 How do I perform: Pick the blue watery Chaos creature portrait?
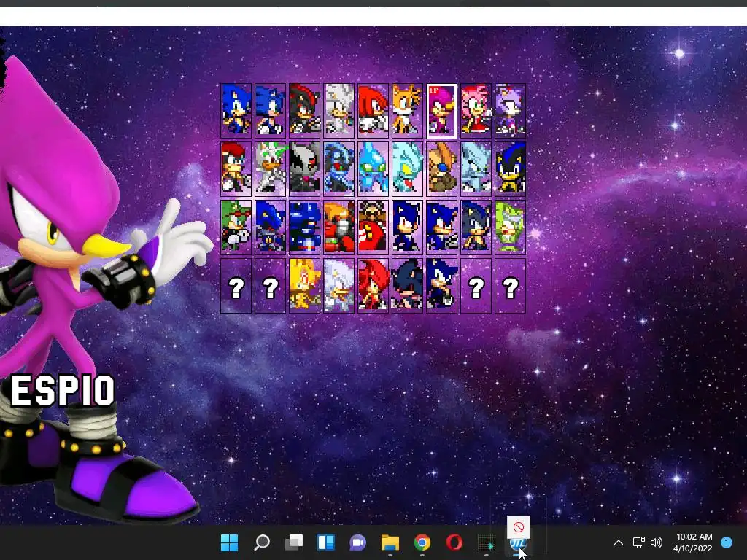pyautogui.click(x=373, y=168)
